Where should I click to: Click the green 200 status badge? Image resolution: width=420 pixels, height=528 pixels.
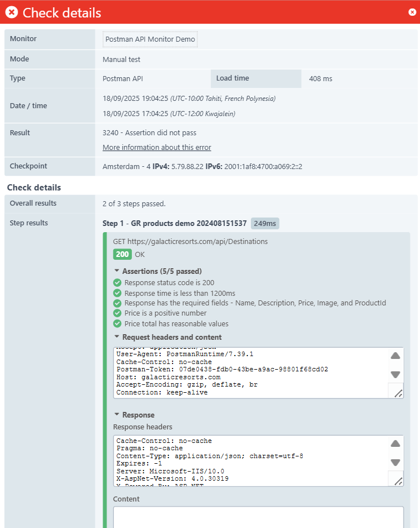point(122,254)
